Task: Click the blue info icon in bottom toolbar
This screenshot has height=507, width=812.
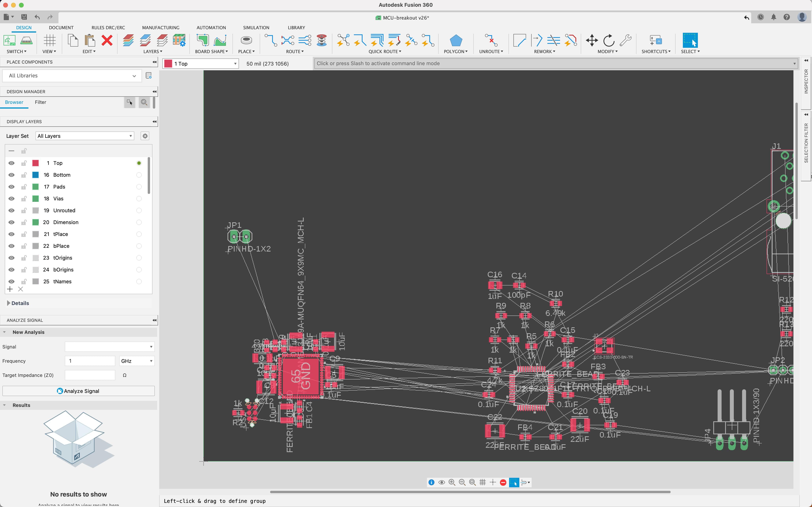Action: pos(431,482)
